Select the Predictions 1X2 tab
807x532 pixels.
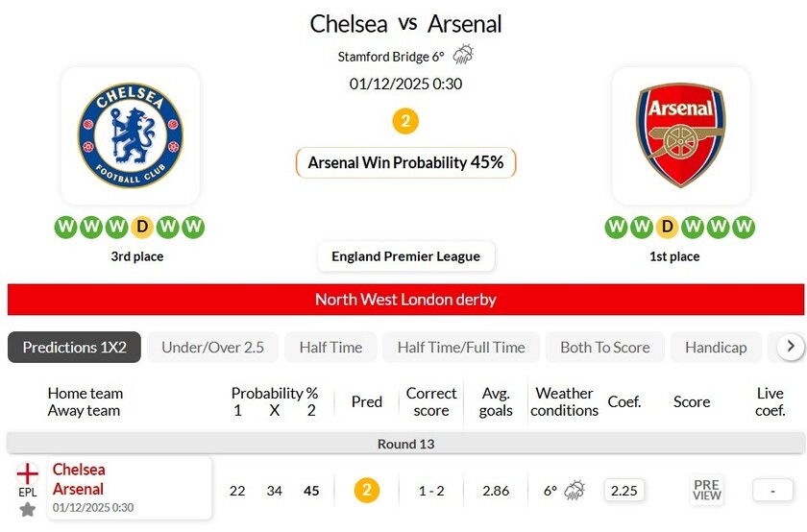[x=75, y=348]
